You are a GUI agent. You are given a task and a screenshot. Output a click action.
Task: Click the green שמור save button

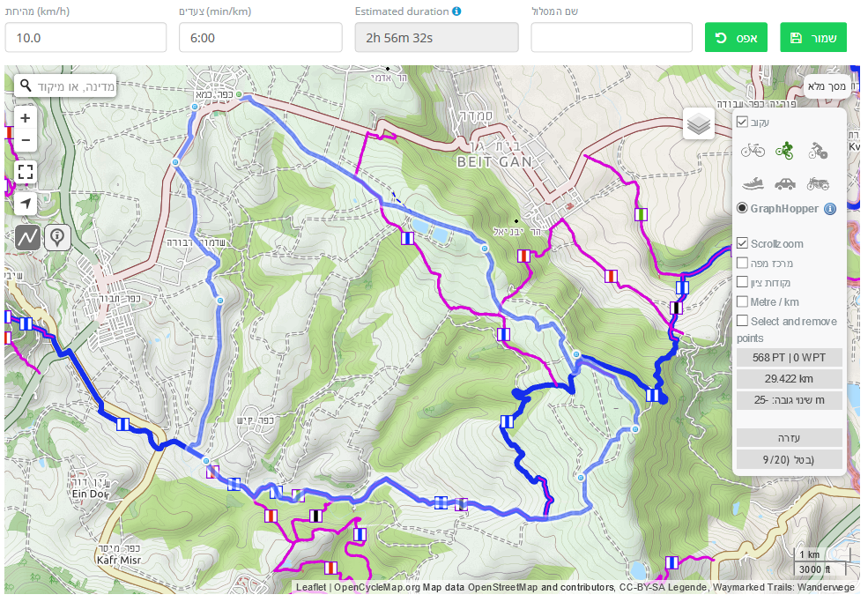coord(813,38)
